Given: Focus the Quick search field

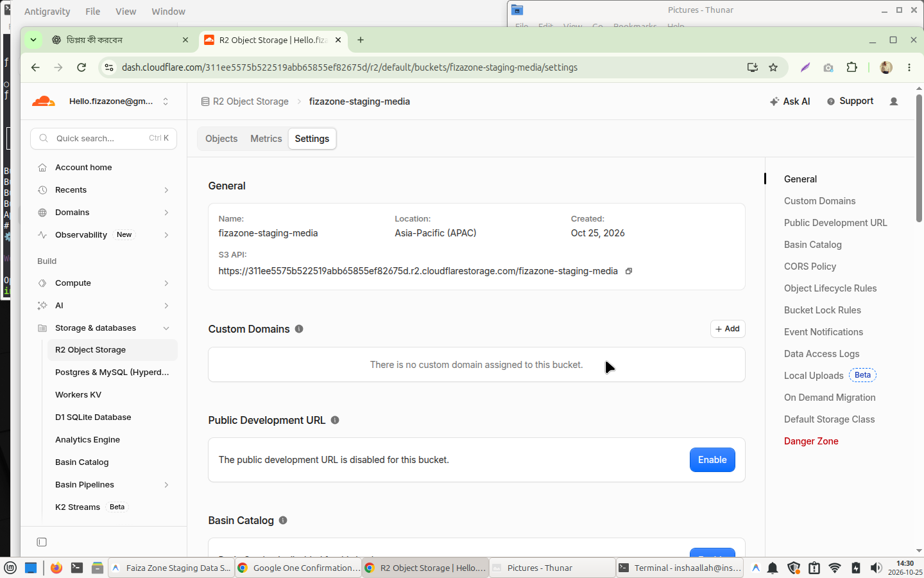Looking at the screenshot, I should tap(104, 138).
